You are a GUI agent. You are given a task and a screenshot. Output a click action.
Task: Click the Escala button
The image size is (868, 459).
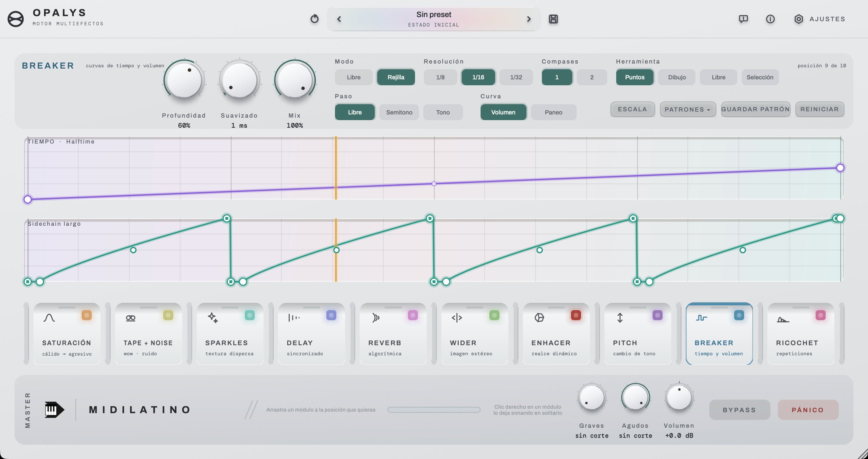point(632,109)
